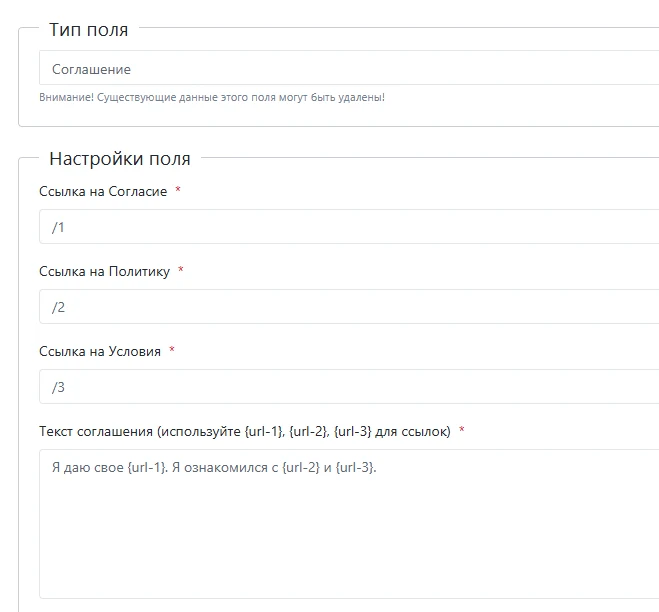
Task: Click the red asterisk beside Ссылка на Согласие
Action: click(x=178, y=190)
